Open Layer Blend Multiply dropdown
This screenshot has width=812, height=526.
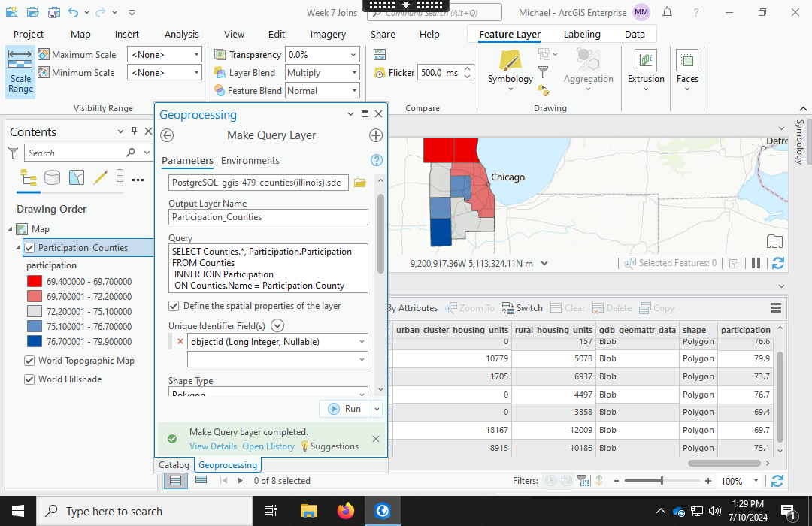point(354,72)
